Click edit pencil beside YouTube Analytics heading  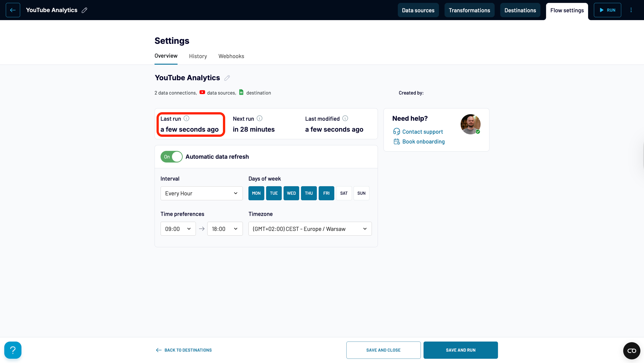(x=227, y=78)
